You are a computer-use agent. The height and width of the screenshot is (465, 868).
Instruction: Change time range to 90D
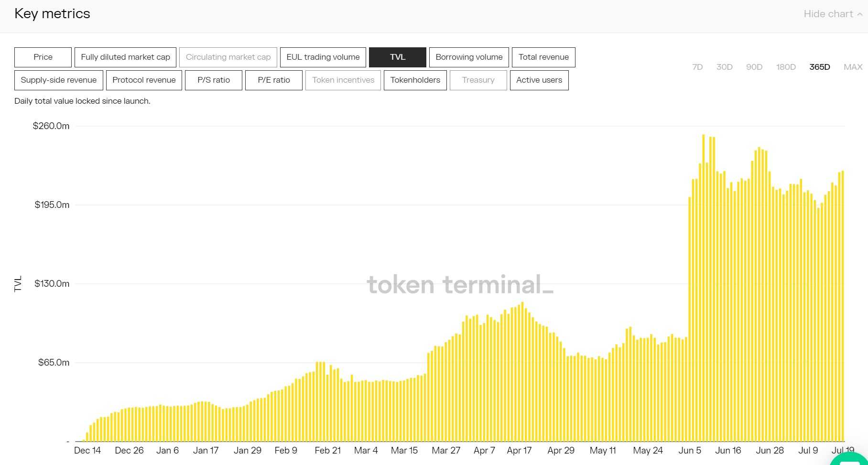coord(754,67)
